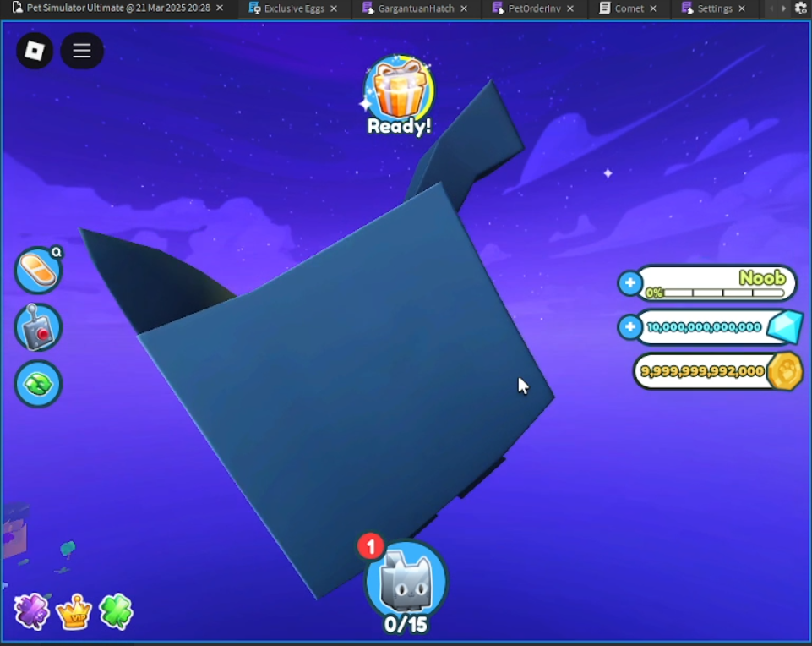
Task: Open the joystick controller button
Action: point(38,327)
